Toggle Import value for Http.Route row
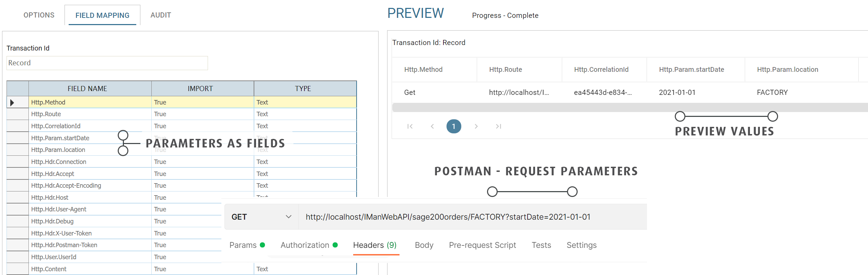868x275 pixels. point(202,114)
